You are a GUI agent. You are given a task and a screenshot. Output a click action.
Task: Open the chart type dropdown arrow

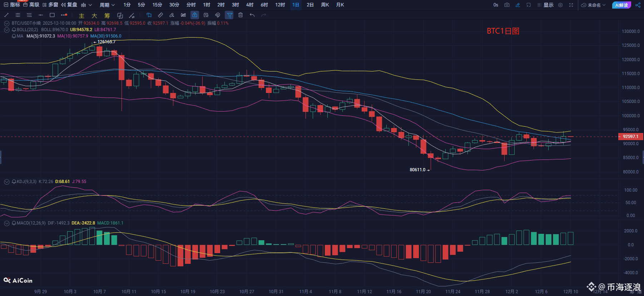pyautogui.click(x=90, y=5)
